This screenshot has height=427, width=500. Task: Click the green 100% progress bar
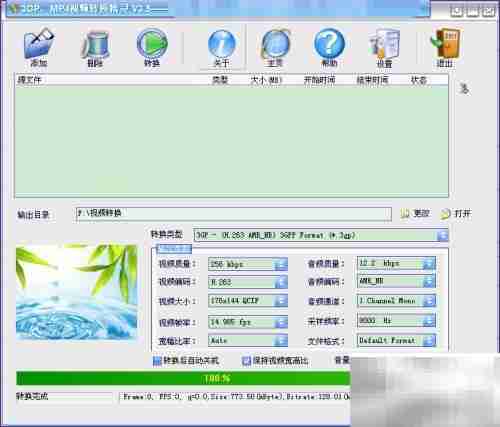(x=183, y=378)
